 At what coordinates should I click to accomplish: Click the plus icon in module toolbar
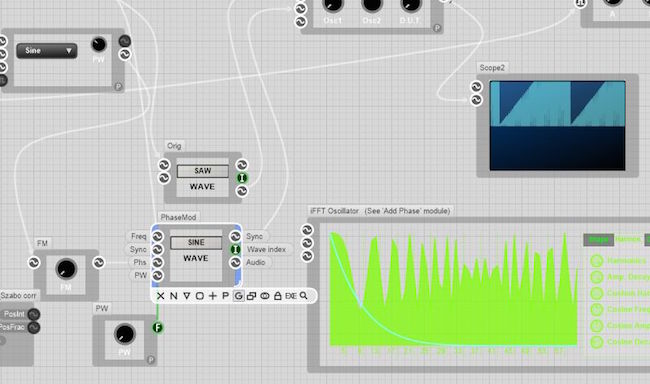213,296
